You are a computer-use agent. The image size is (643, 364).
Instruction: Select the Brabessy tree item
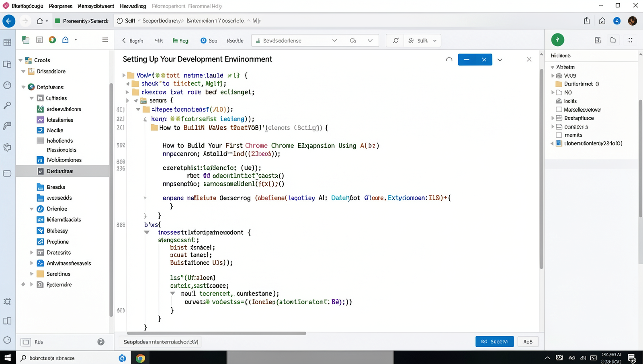tap(57, 231)
